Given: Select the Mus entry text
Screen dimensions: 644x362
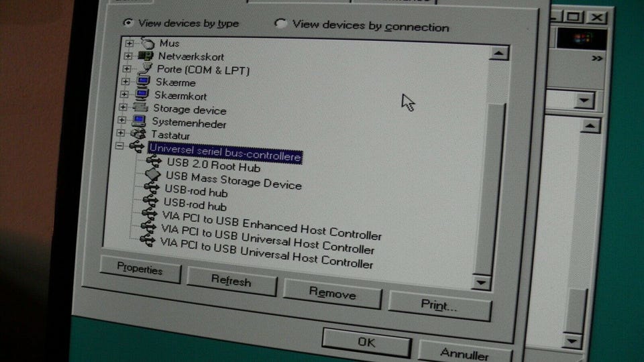Looking at the screenshot, I should pos(170,43).
